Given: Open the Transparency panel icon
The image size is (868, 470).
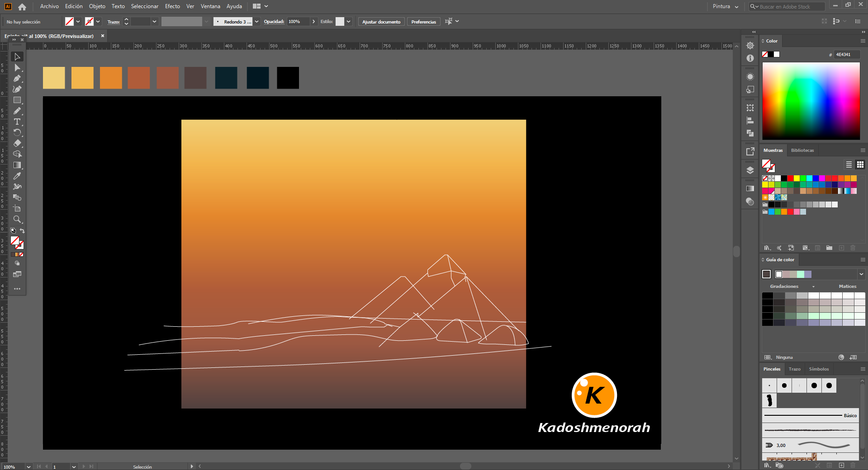Looking at the screenshot, I should [750, 202].
